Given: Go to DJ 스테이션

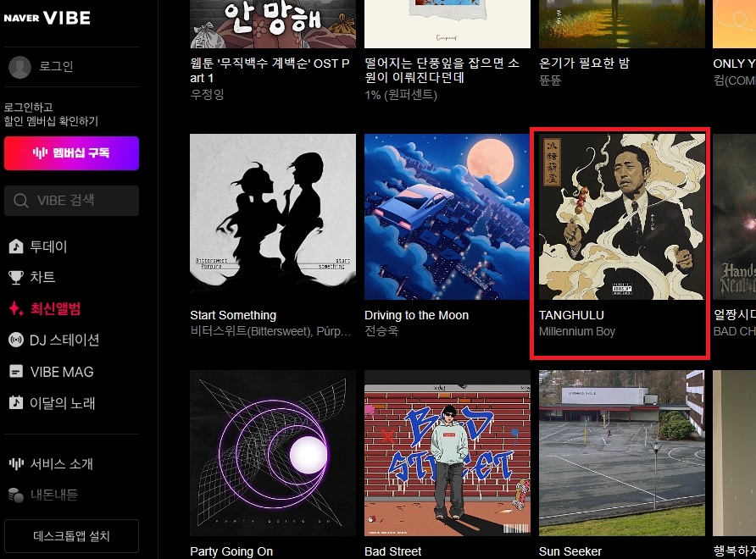Looking at the screenshot, I should click(64, 340).
